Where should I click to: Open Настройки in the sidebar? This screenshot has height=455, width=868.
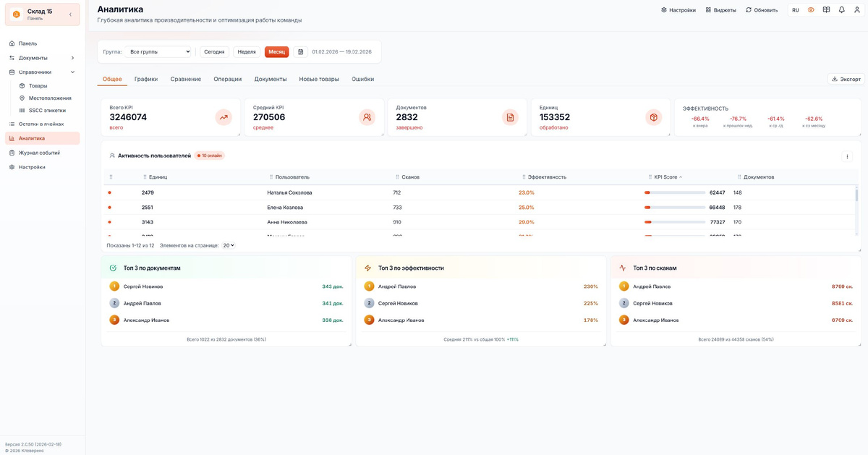coord(42,167)
